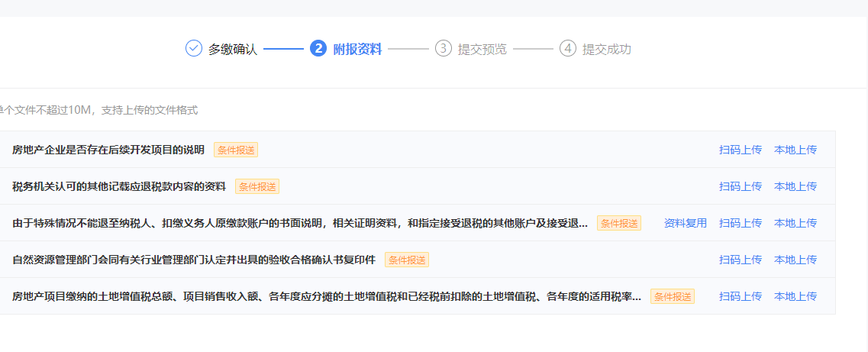Click 扫码上传 for 房地产企业后续开发项目说明
Image resolution: width=868 pixels, height=352 pixels.
coord(740,150)
